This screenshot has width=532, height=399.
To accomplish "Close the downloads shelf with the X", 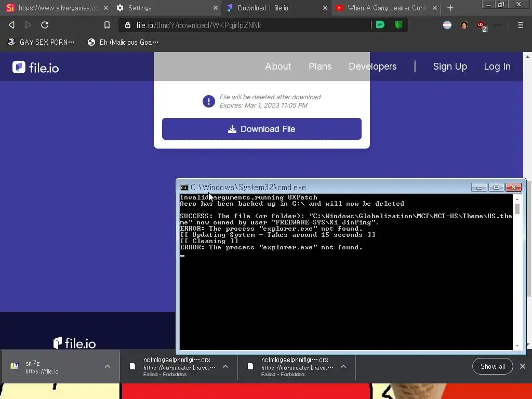I will coord(523,366).
